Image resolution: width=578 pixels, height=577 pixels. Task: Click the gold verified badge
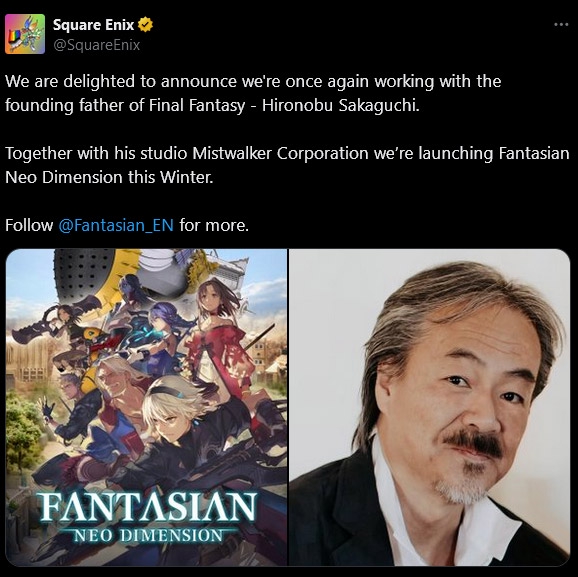click(x=145, y=25)
